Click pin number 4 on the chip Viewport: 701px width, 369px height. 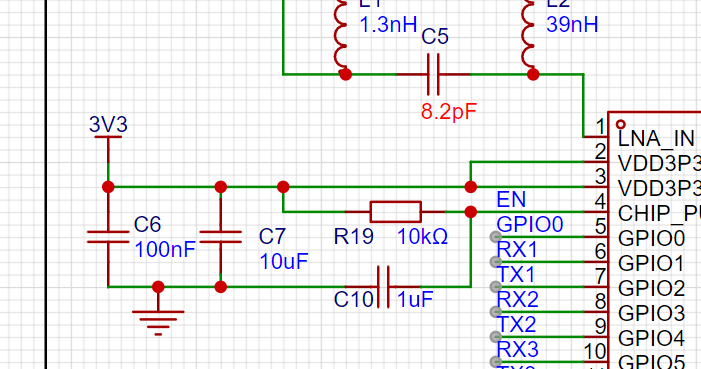click(600, 202)
